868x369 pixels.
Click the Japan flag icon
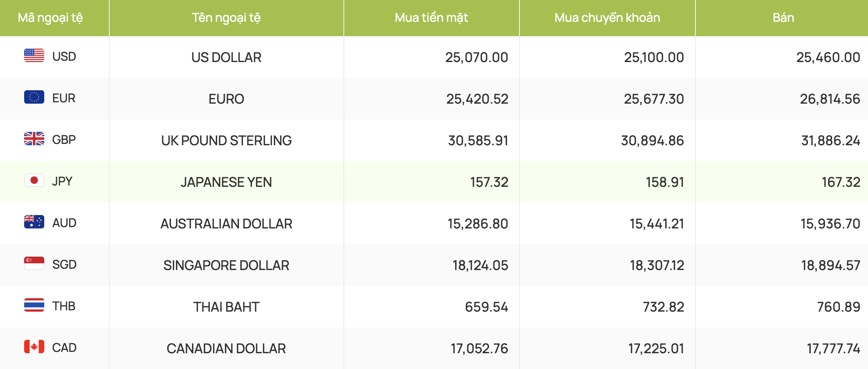(34, 180)
